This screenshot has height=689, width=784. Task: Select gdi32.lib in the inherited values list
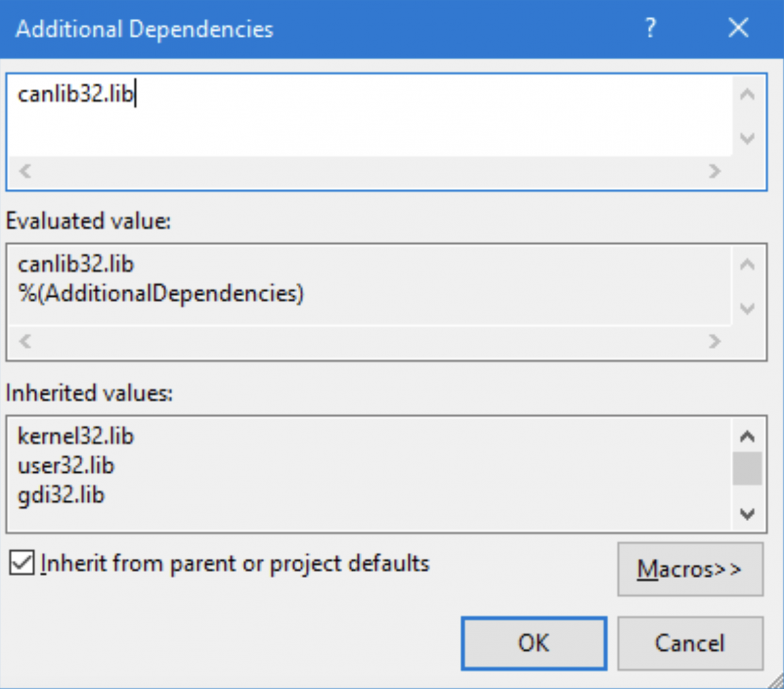pyautogui.click(x=61, y=495)
